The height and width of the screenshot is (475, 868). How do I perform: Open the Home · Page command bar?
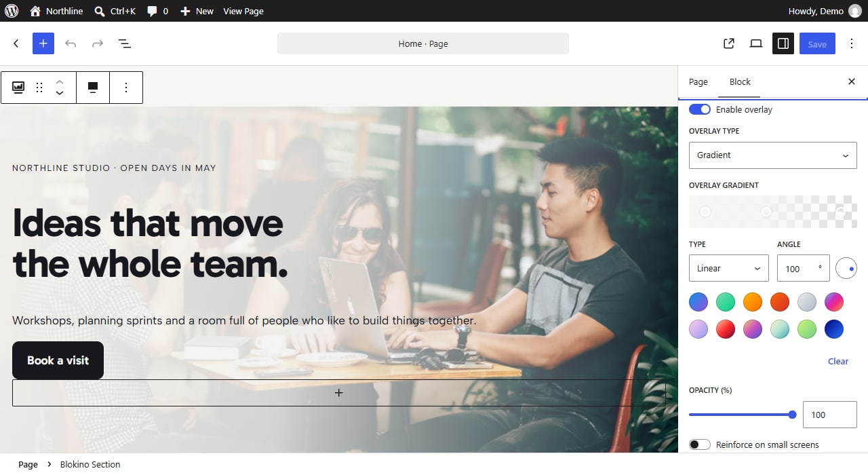pos(423,43)
